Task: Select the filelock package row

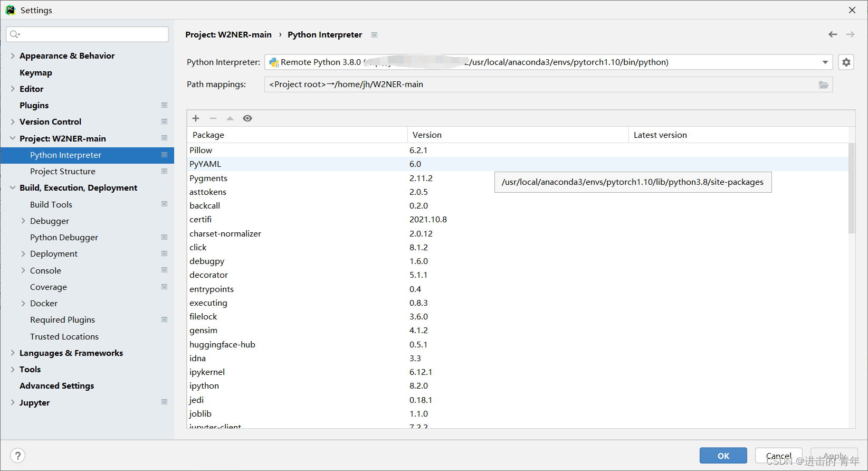Action: click(x=518, y=316)
